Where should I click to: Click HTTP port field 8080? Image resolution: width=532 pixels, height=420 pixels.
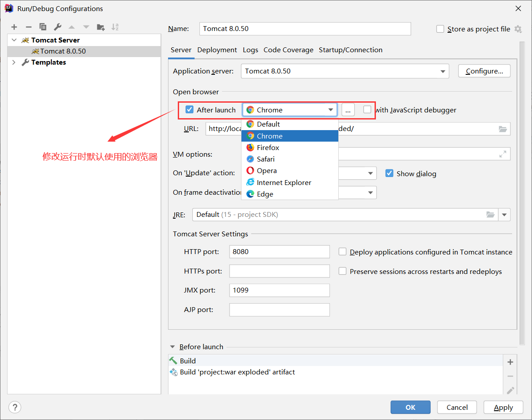(279, 252)
